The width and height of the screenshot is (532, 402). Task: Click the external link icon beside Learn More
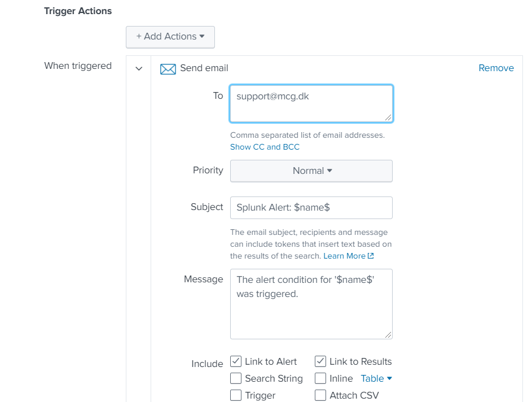tap(371, 256)
